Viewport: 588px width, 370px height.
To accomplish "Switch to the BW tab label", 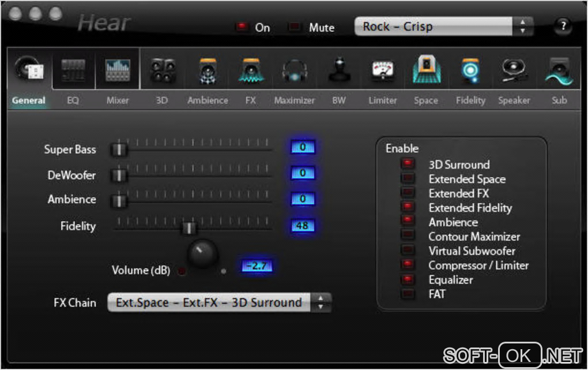I will coord(338,100).
